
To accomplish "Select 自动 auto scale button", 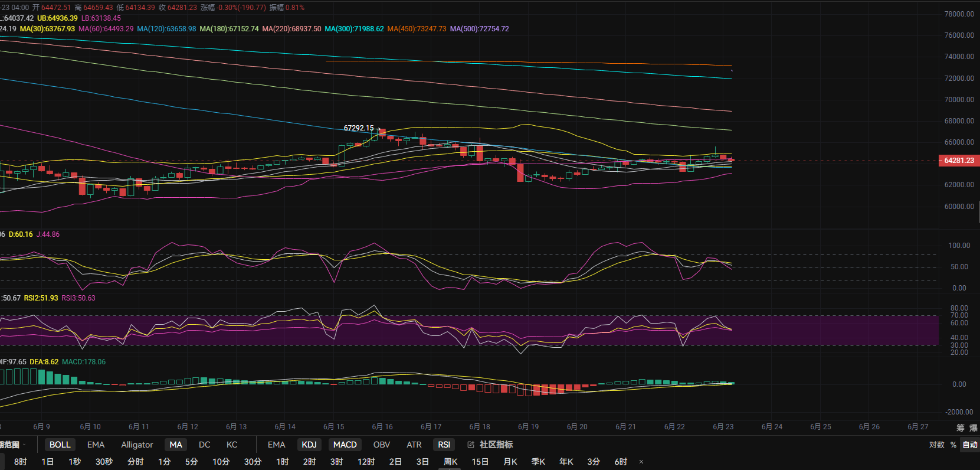I will [x=970, y=445].
